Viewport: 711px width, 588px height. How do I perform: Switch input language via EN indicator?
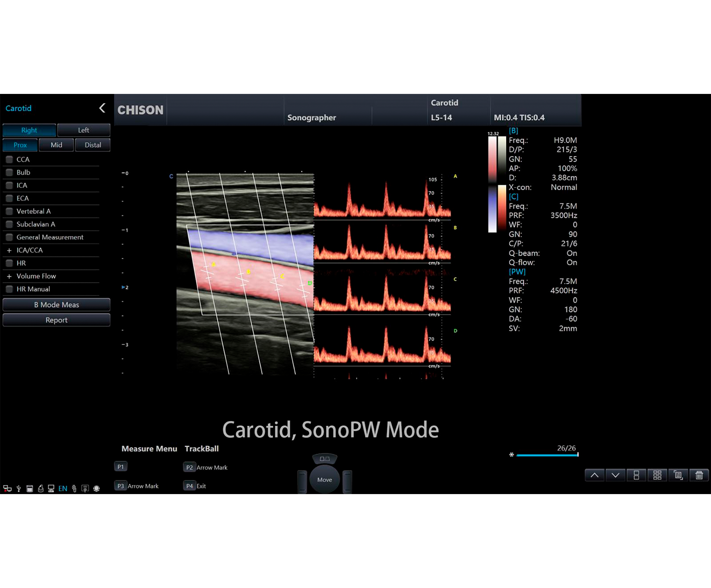tap(63, 488)
